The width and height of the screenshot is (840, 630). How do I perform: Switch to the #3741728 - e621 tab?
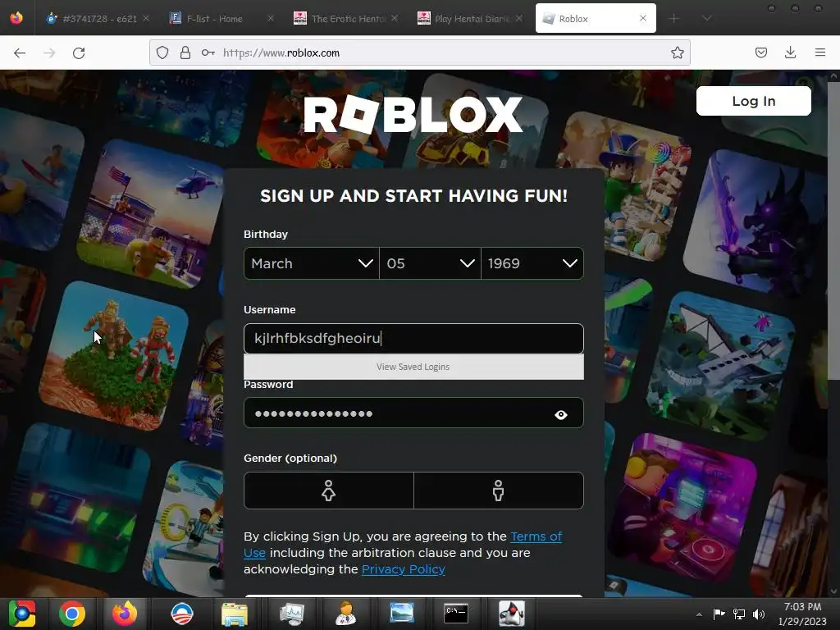coord(98,19)
